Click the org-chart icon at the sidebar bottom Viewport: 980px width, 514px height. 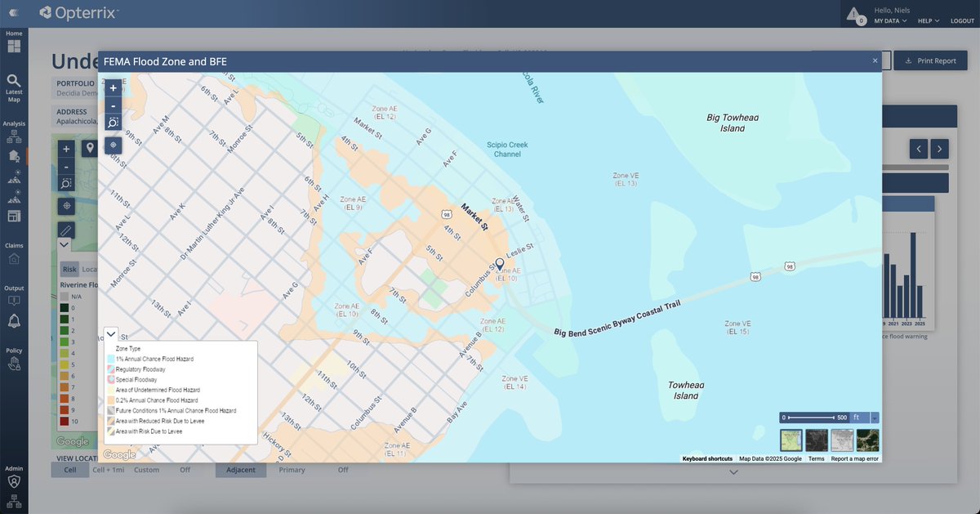(x=14, y=501)
